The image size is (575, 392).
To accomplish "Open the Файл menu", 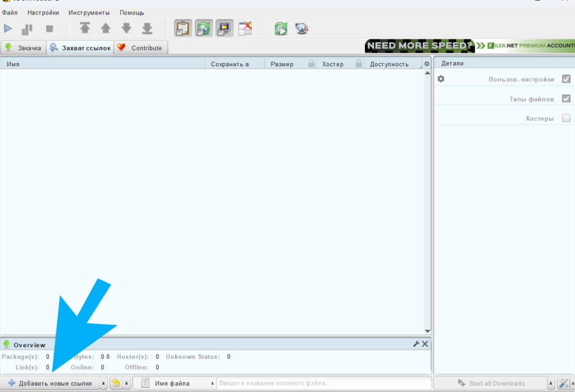I will tap(10, 12).
